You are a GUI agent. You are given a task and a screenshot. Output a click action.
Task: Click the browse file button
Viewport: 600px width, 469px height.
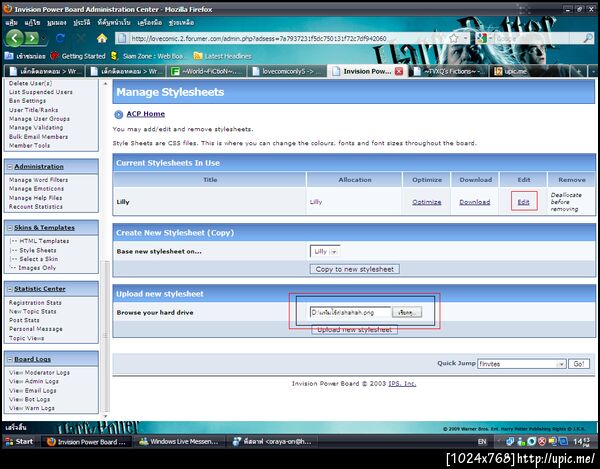click(407, 313)
